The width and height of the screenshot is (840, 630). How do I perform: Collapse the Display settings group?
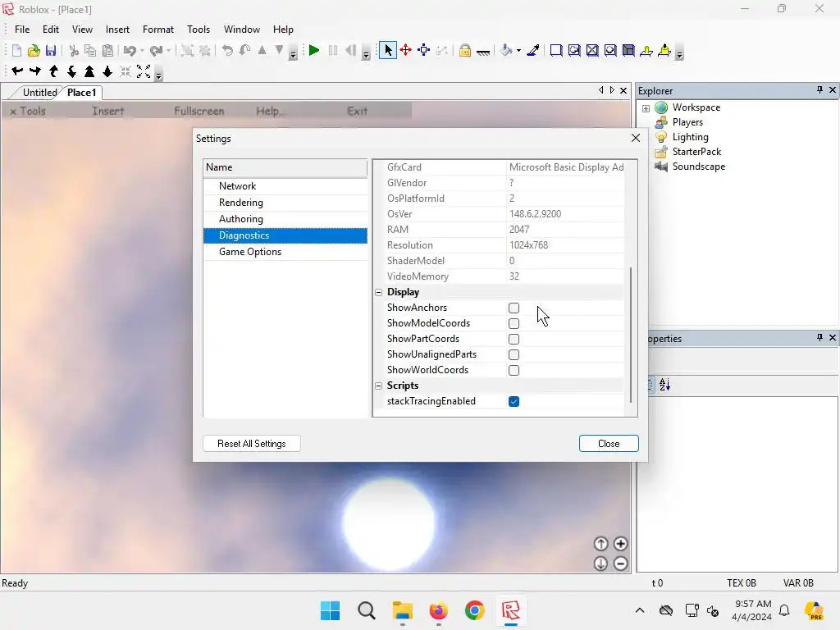pos(379,293)
